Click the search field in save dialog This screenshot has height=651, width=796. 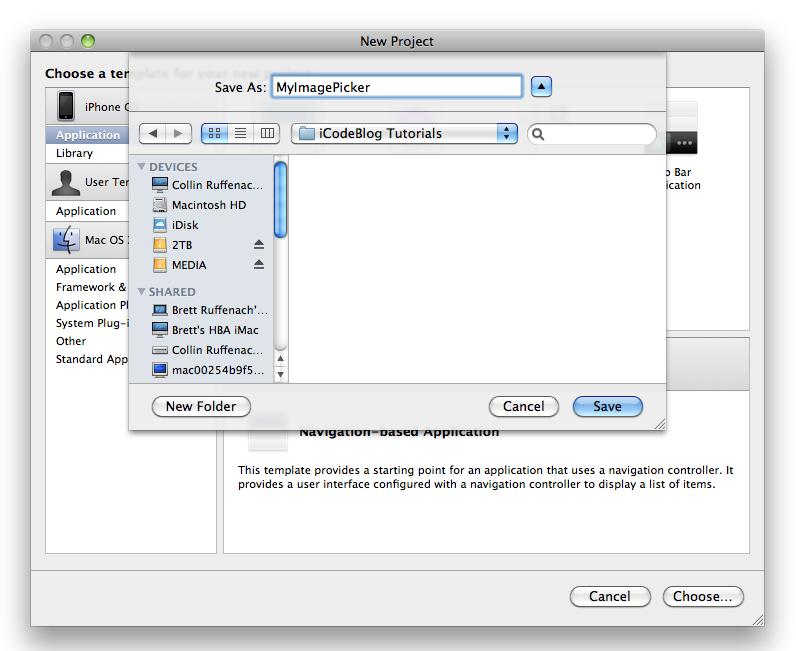pos(592,134)
